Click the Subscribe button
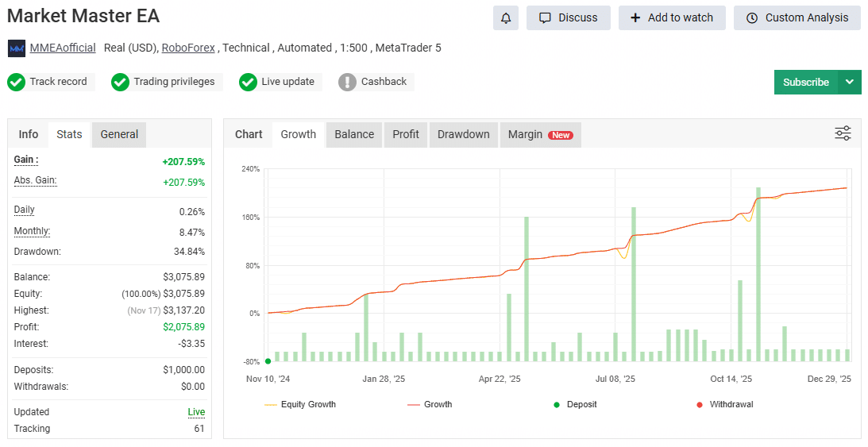Image resolution: width=868 pixels, height=447 pixels. point(806,82)
